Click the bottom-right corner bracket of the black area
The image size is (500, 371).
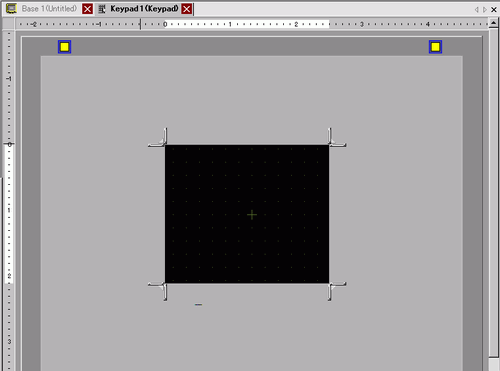(337, 291)
